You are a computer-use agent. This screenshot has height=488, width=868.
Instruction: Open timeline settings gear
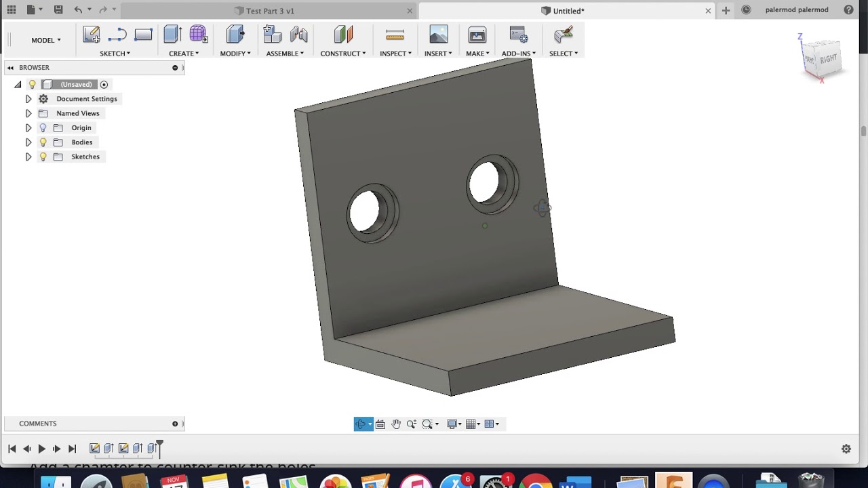(846, 449)
